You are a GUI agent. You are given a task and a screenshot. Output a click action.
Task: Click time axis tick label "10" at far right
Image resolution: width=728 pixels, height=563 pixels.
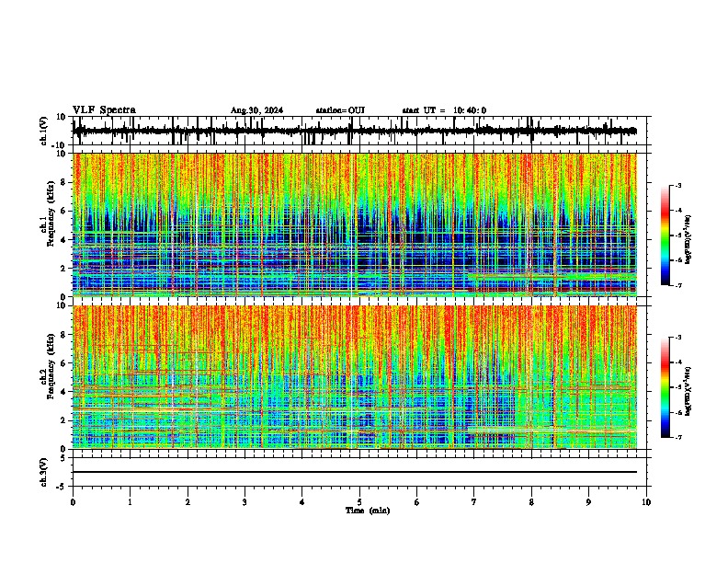tap(646, 502)
